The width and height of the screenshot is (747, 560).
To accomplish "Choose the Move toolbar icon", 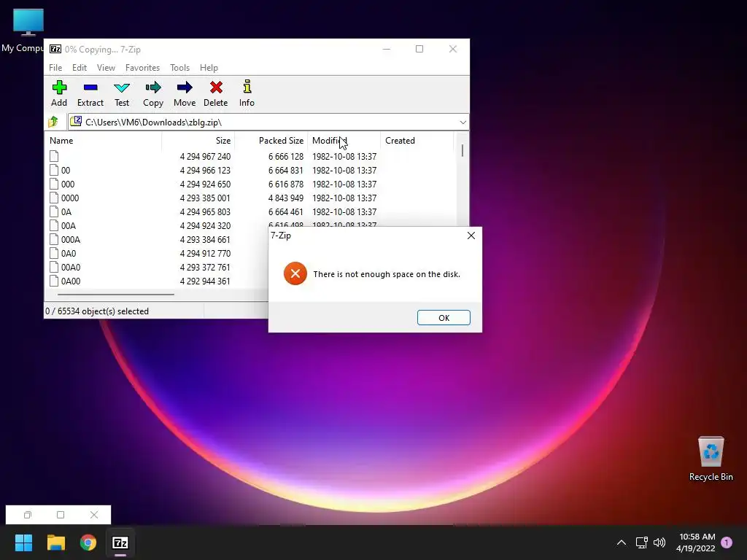I will click(185, 87).
